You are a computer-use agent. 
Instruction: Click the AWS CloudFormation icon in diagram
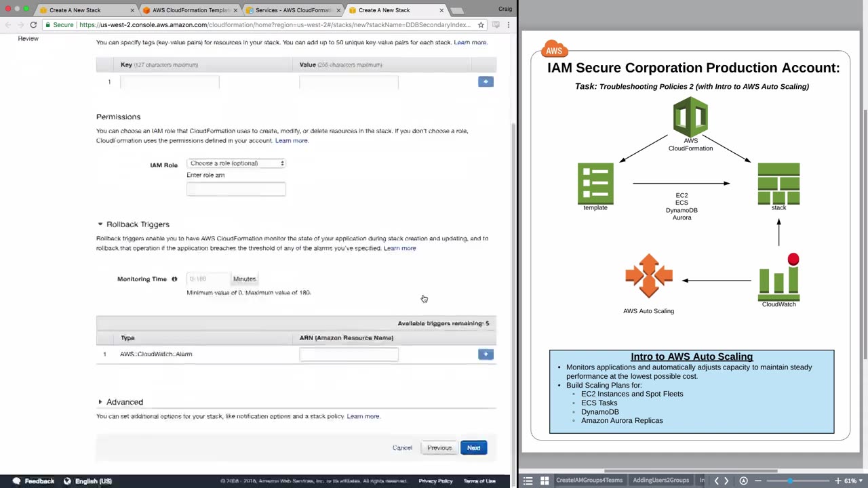(690, 117)
